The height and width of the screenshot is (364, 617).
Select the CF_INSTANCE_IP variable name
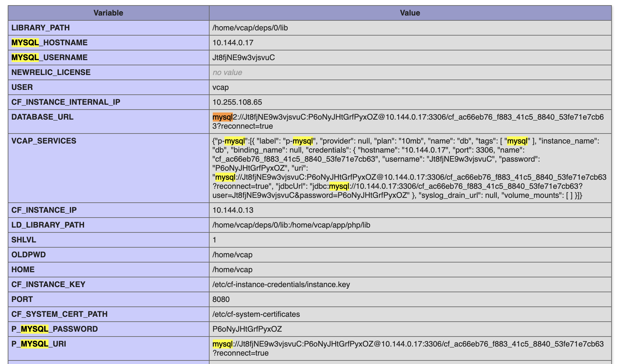pos(44,210)
